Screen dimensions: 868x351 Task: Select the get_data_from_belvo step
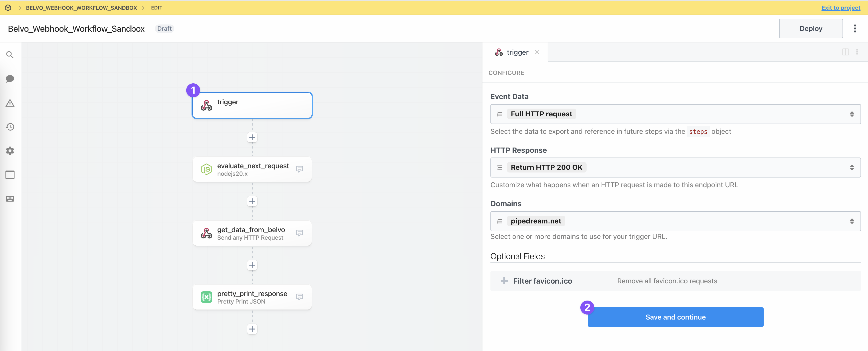(252, 233)
